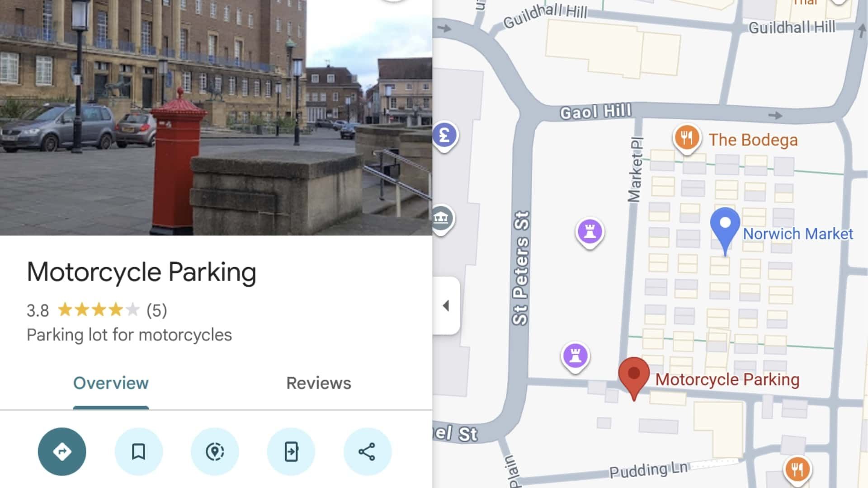Click the Share icon button
This screenshot has height=488, width=868.
pos(367,451)
